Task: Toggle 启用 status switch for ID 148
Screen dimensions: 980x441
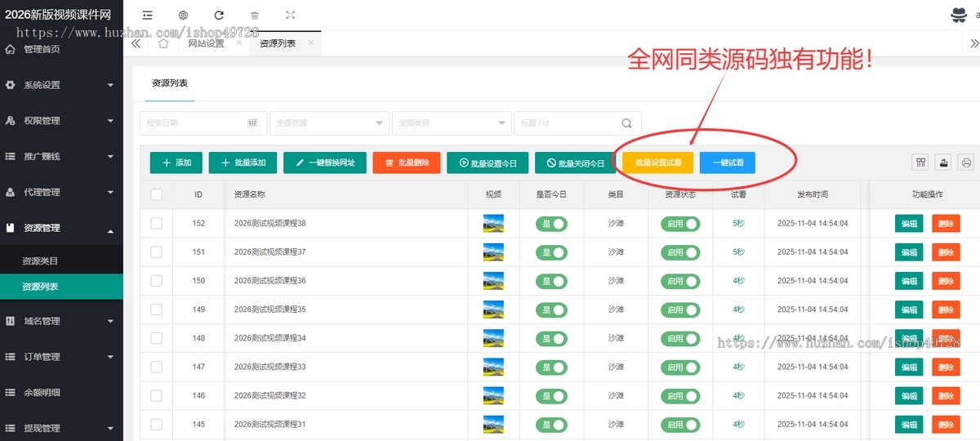Action: point(680,338)
